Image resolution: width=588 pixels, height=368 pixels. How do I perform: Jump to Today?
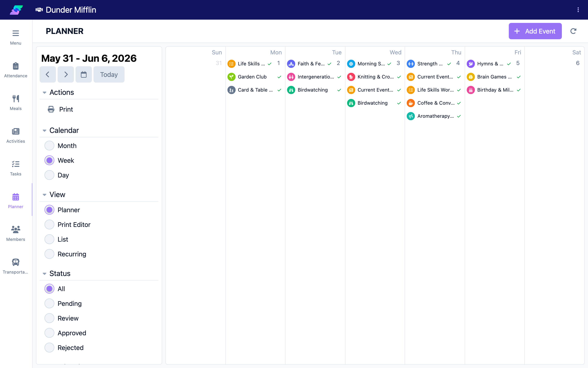coord(109,74)
